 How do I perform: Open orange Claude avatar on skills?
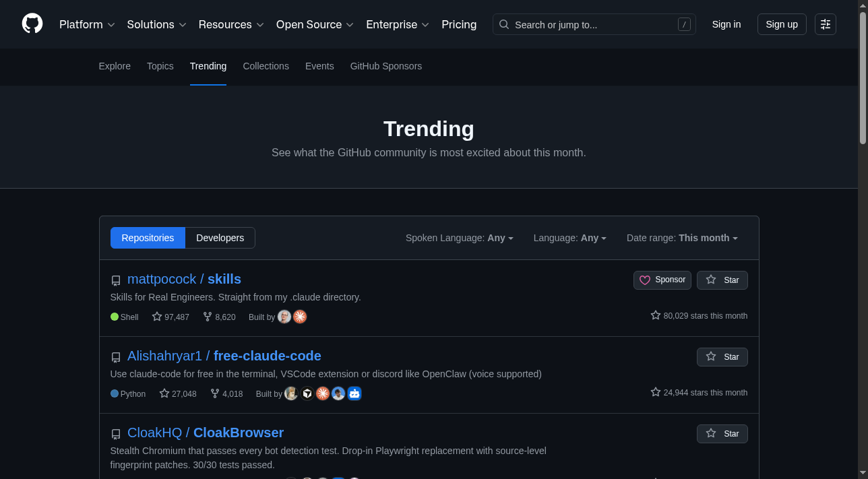pyautogui.click(x=300, y=317)
